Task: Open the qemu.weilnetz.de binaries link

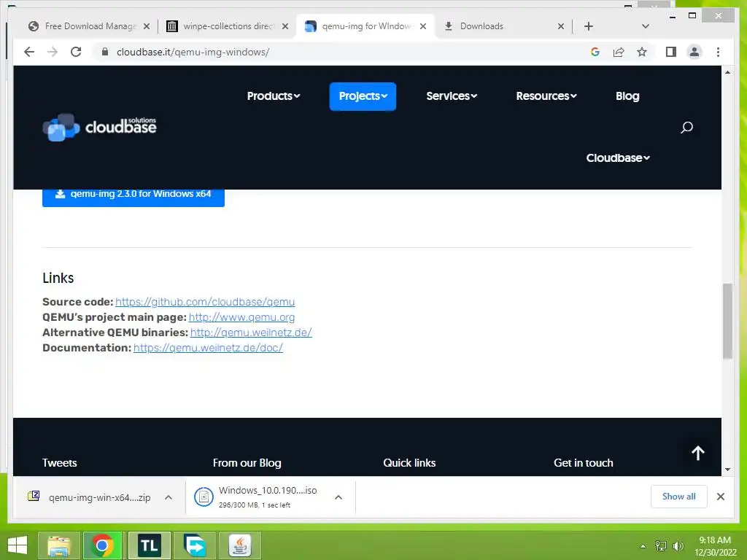Action: pyautogui.click(x=251, y=332)
